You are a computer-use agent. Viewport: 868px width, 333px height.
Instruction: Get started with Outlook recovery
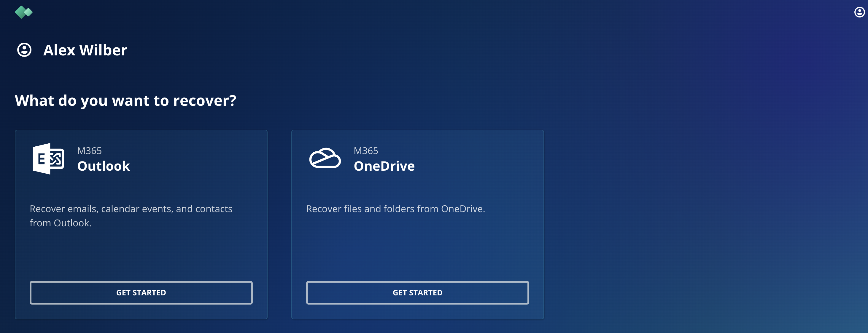[x=141, y=293]
